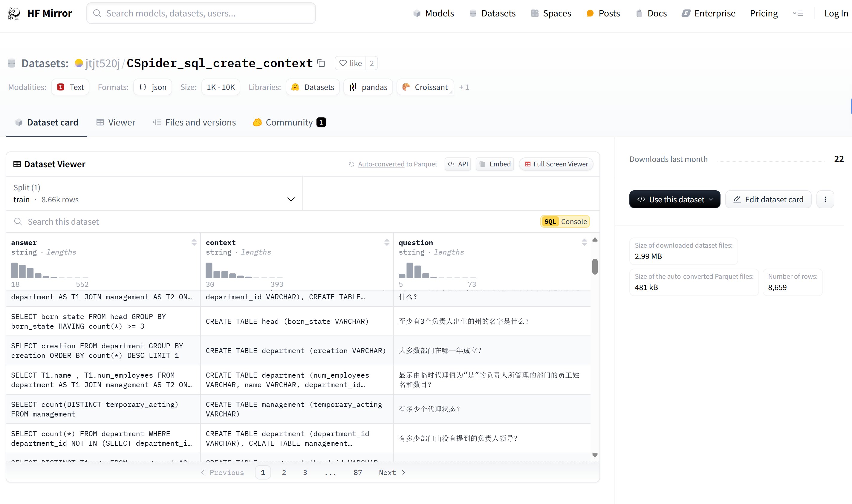Click the scroll up arrow of table
The image size is (852, 504).
595,240
